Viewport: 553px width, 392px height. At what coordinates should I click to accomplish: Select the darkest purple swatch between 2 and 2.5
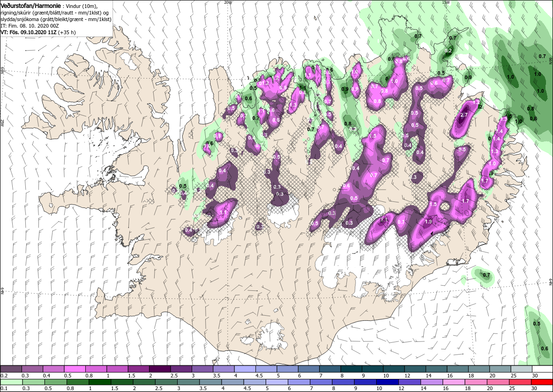pyautogui.click(x=160, y=369)
